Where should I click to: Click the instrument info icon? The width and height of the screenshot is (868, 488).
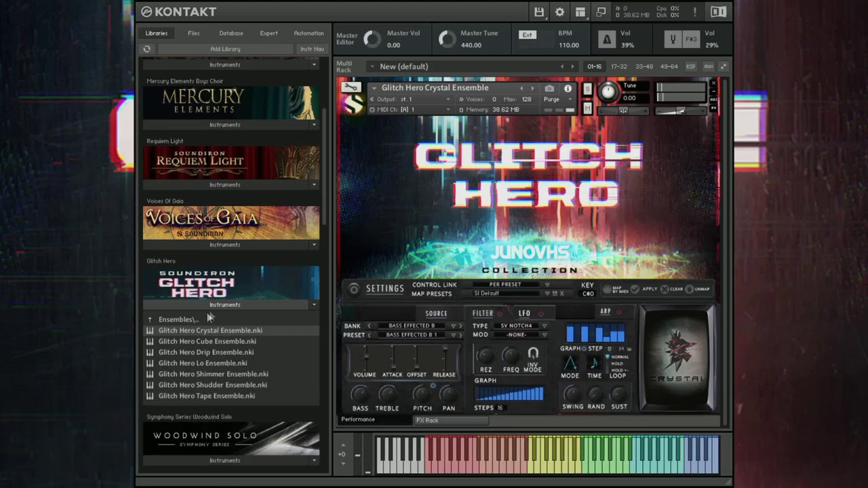tap(568, 88)
